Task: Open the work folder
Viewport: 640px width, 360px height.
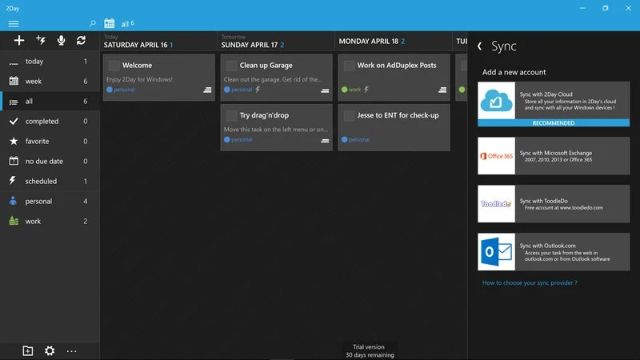Action: pos(50,221)
